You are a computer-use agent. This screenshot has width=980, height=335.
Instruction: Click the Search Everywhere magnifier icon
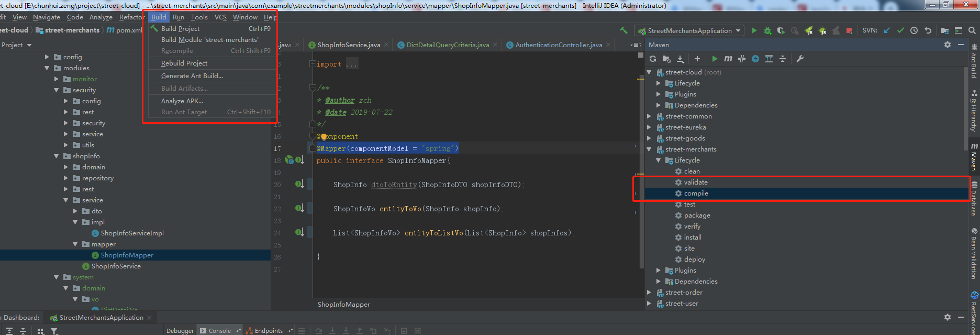[x=972, y=30]
